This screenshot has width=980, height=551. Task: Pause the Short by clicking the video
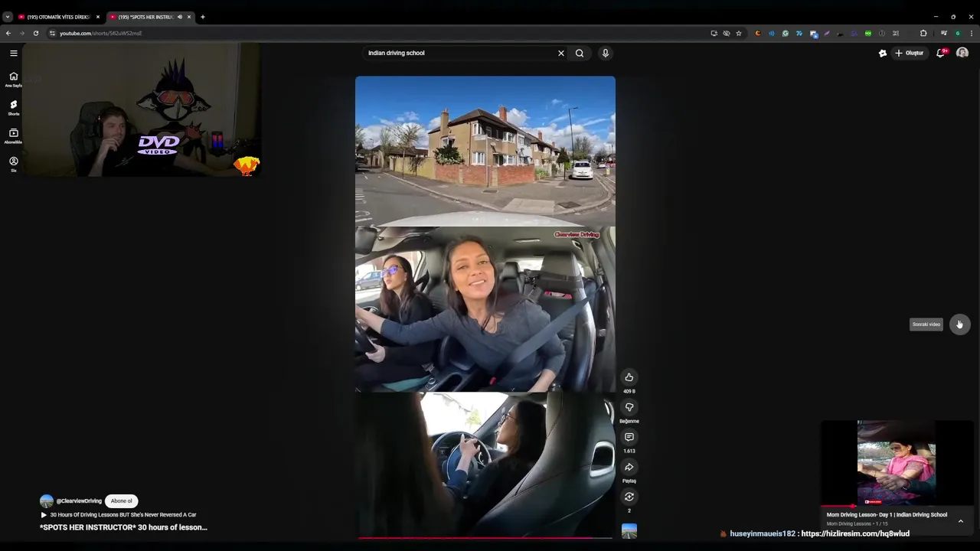coord(485,306)
